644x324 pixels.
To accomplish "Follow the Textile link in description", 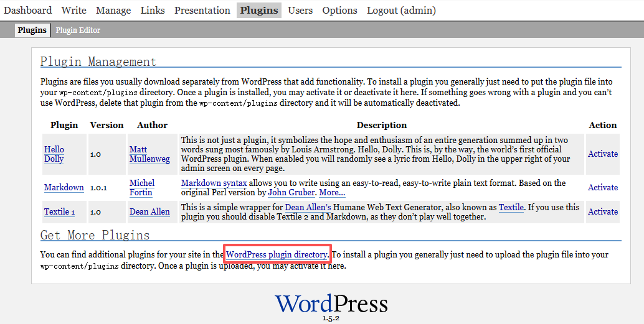I will point(511,207).
